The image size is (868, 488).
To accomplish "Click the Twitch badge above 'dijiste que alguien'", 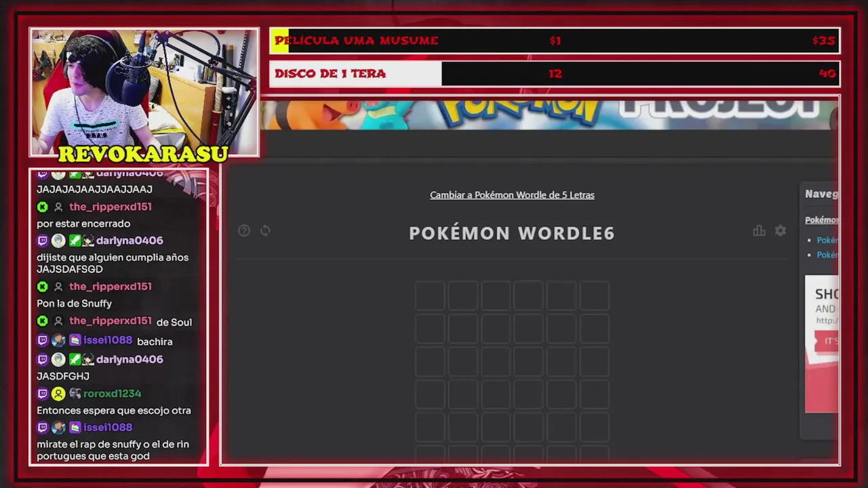I will (43, 241).
